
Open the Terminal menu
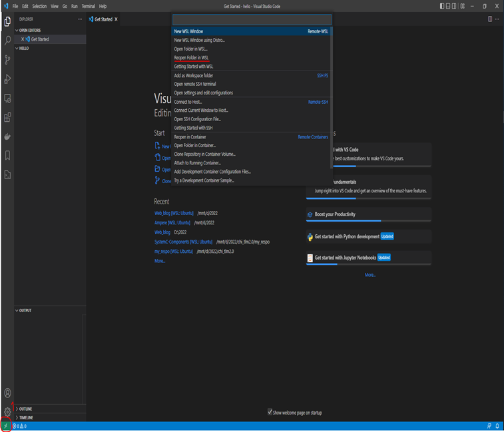coord(89,6)
